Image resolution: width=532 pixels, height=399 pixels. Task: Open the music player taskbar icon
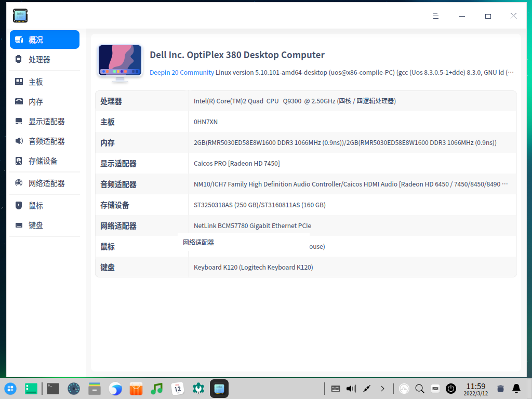[x=157, y=389]
